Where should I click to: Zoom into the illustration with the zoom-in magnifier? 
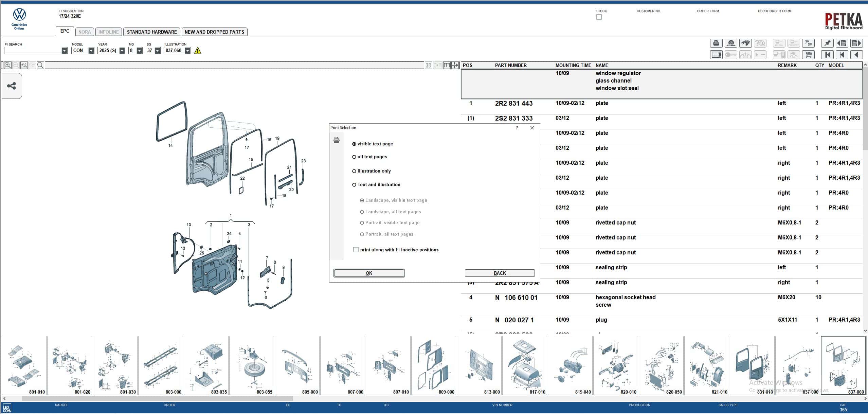click(7, 65)
